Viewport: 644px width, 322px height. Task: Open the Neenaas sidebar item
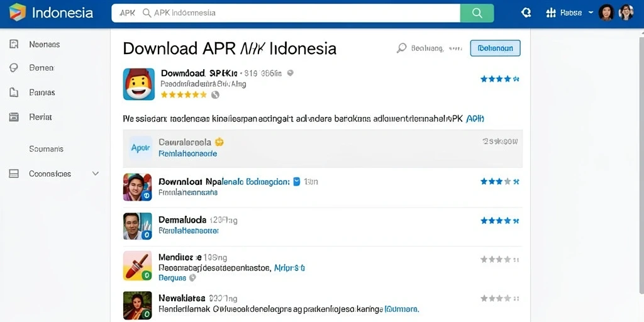(x=45, y=45)
